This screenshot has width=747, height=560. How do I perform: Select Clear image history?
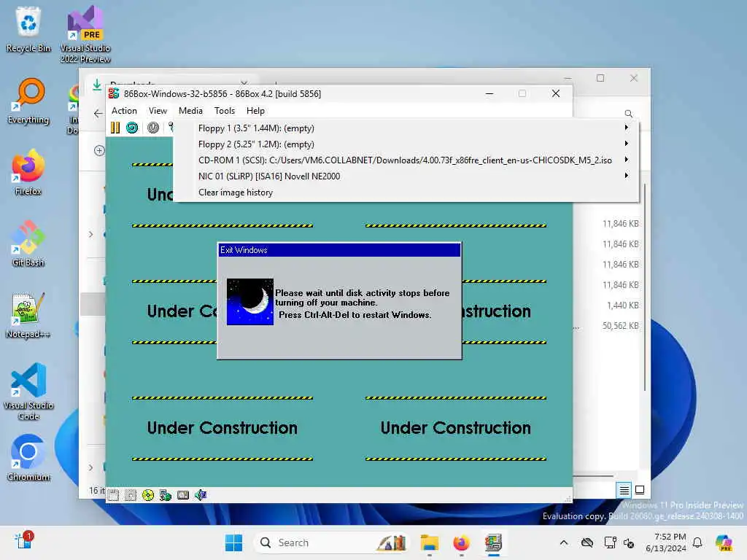pyautogui.click(x=406, y=192)
